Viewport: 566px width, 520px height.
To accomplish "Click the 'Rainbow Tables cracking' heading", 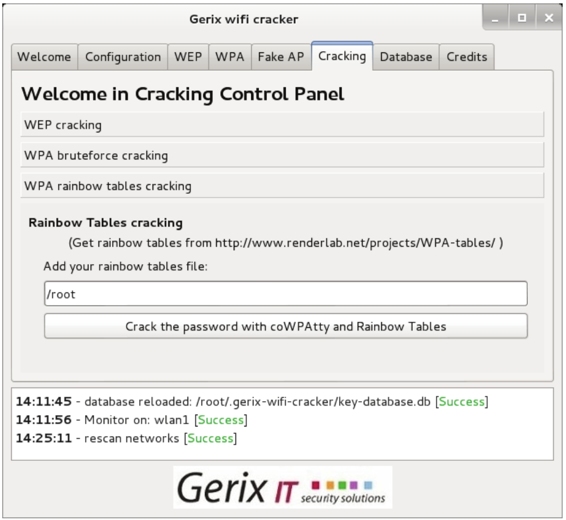I will 105,223.
